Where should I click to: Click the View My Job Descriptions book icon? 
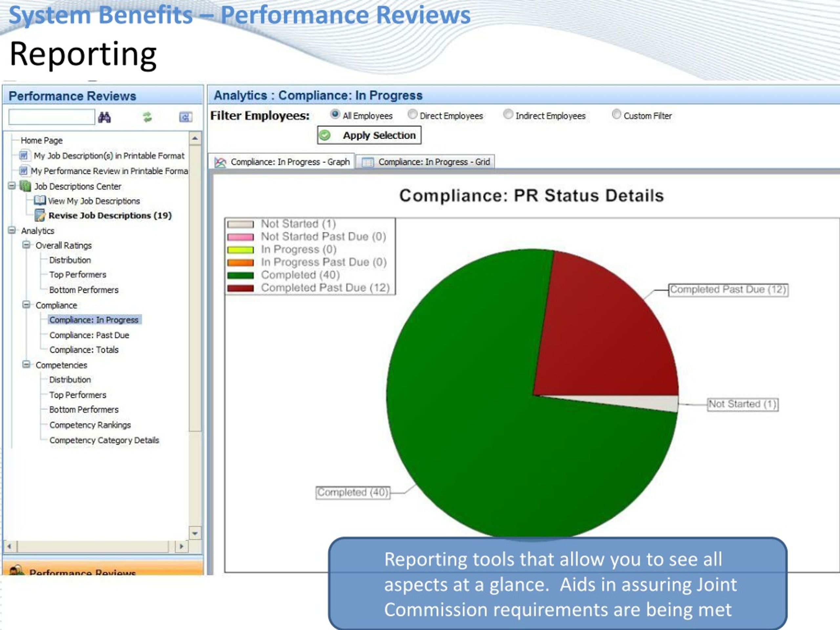coord(40,200)
